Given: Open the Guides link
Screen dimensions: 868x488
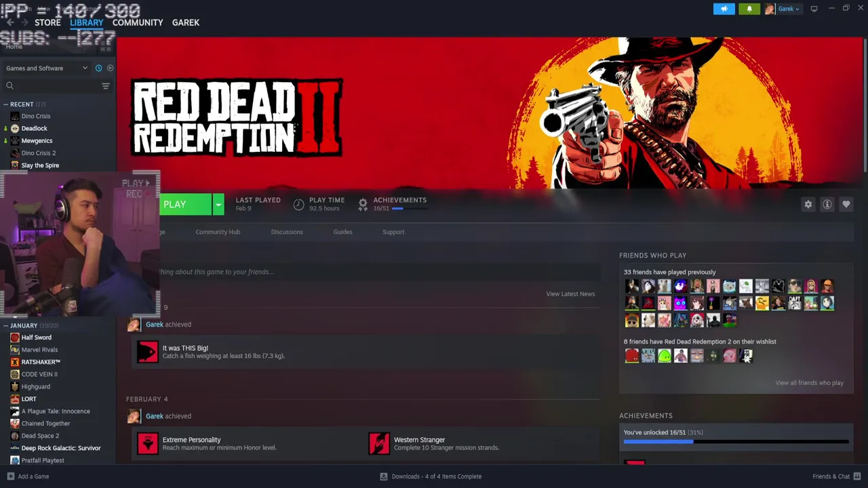Looking at the screenshot, I should click(342, 232).
